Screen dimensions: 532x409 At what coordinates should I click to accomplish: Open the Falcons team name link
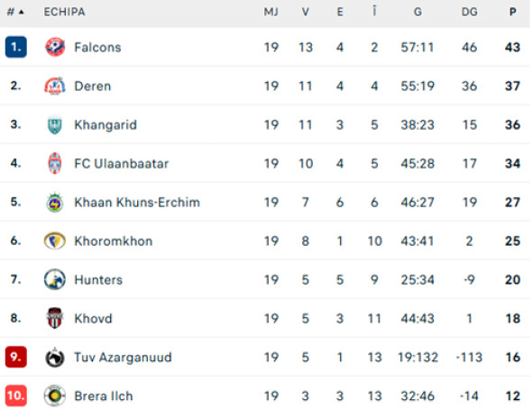[97, 48]
